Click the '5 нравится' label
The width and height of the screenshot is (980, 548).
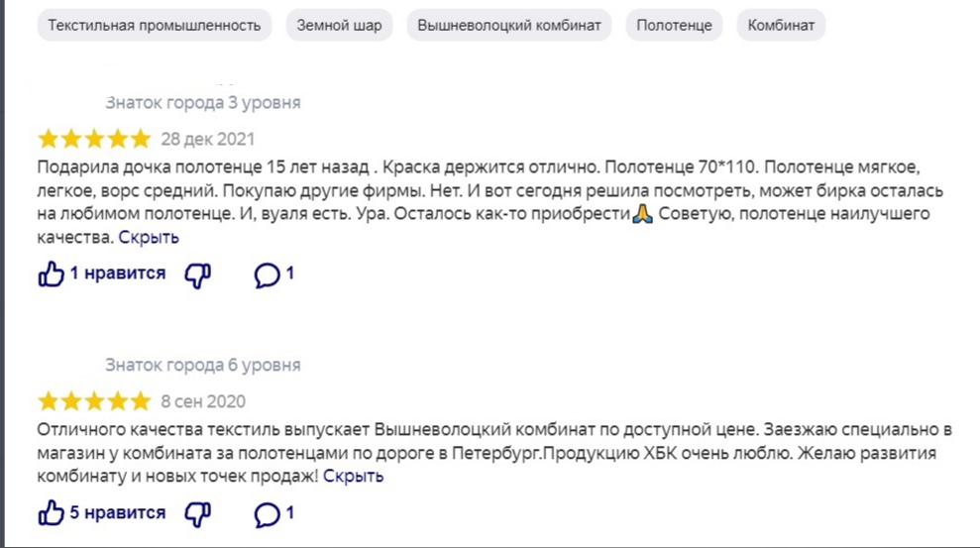pos(117,513)
